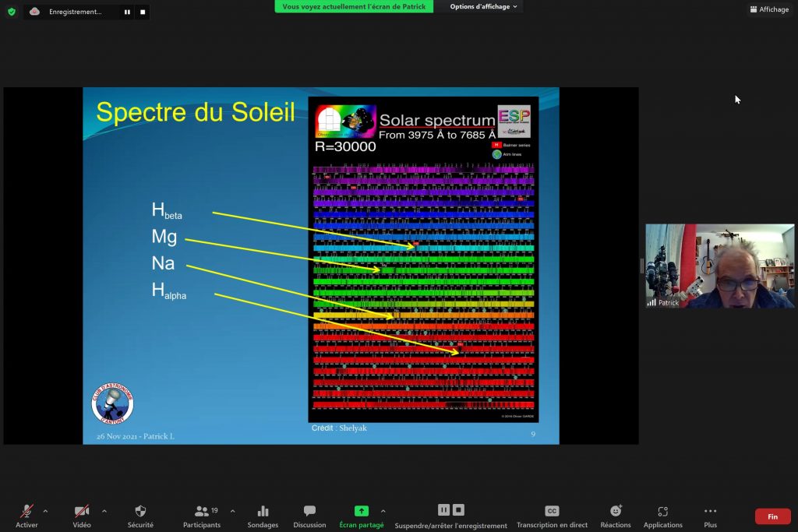Open the Options d'affichage dropdown
This screenshot has width=798, height=532.
click(x=483, y=6)
